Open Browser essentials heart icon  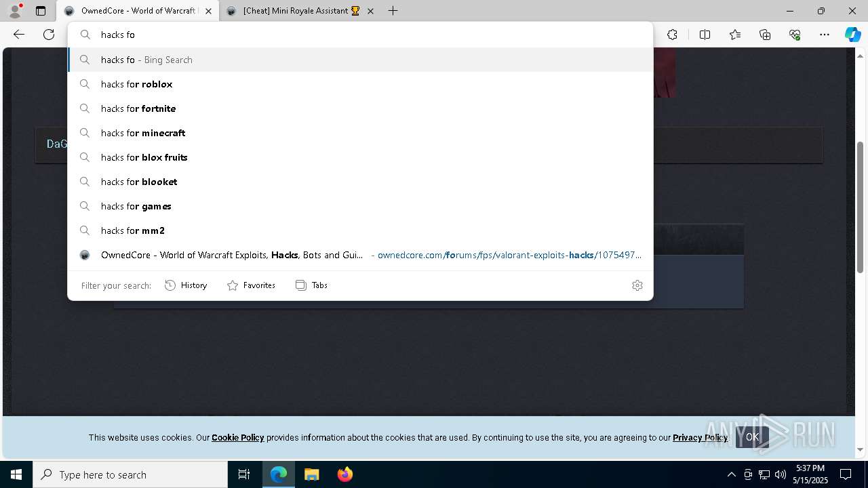pyautogui.click(x=795, y=35)
